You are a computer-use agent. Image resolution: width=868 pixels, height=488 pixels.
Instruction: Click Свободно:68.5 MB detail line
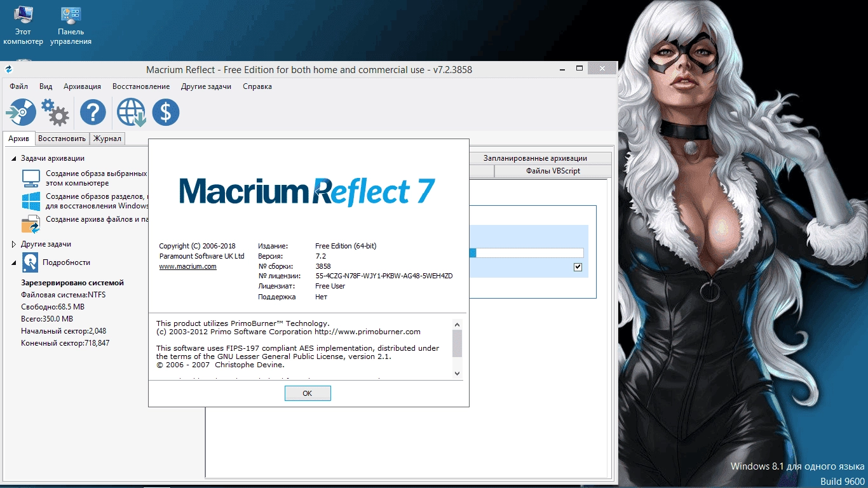point(53,307)
